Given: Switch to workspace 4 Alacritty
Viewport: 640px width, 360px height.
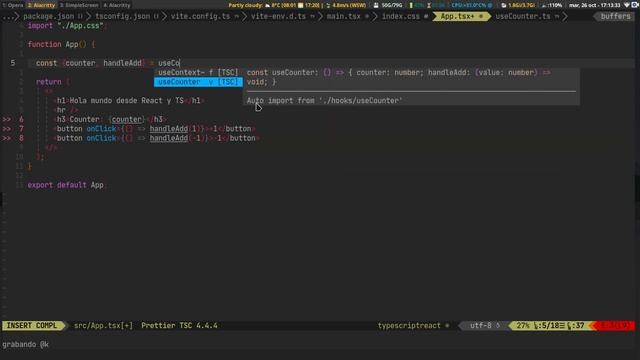Looking at the screenshot, I should click(117, 5).
